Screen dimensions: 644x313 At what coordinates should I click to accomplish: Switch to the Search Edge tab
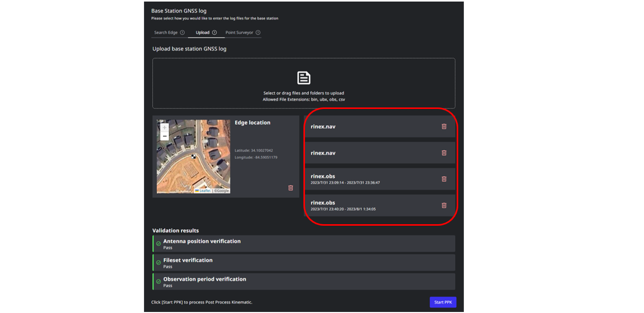click(x=166, y=33)
